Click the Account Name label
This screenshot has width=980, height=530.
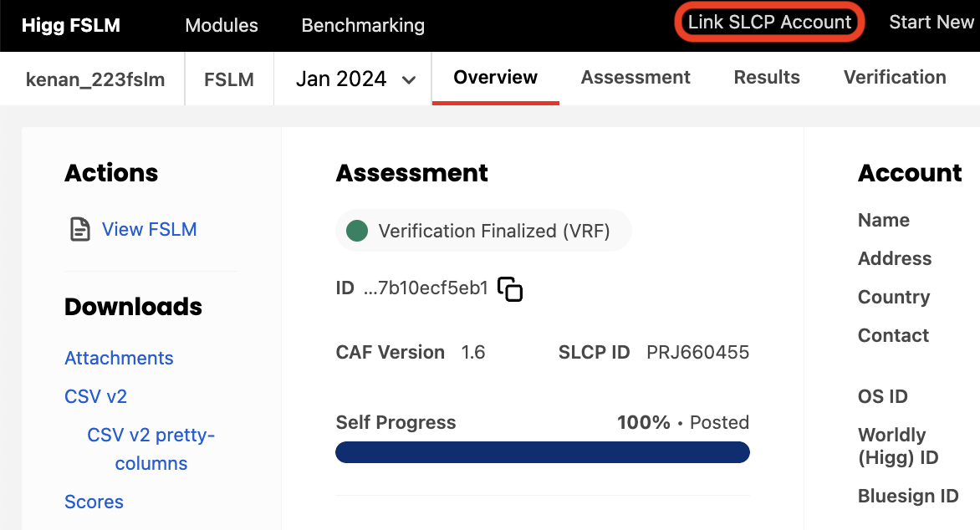pos(884,220)
